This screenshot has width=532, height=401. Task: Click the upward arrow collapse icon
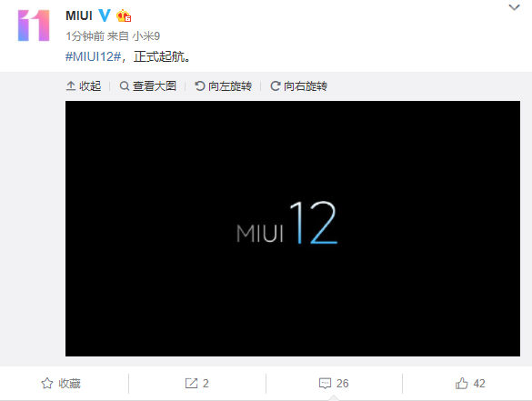71,86
